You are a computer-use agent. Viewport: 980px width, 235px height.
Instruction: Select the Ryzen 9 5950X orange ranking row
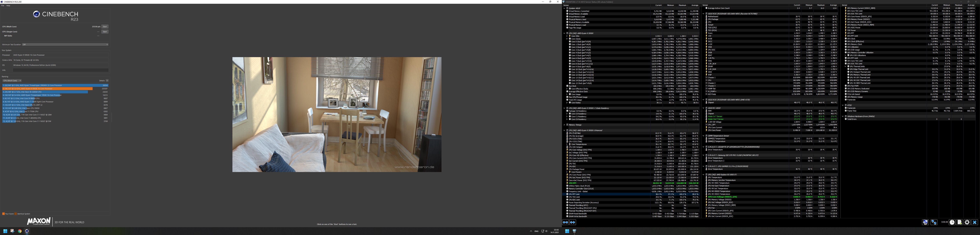(x=55, y=89)
